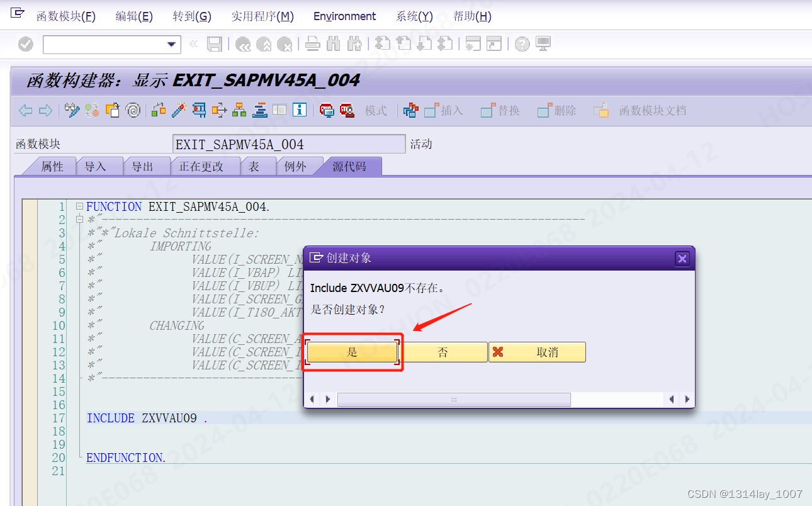Click the Test/Execute icon

click(200, 111)
